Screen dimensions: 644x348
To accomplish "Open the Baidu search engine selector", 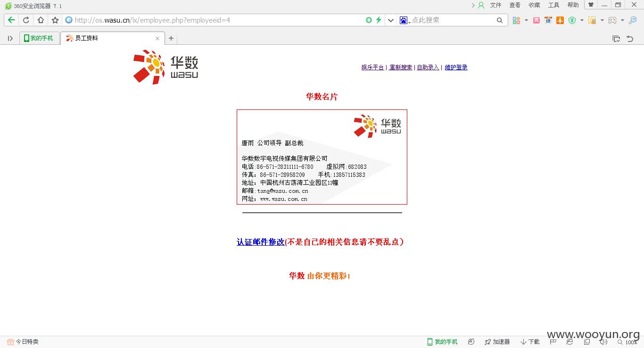I will click(405, 20).
